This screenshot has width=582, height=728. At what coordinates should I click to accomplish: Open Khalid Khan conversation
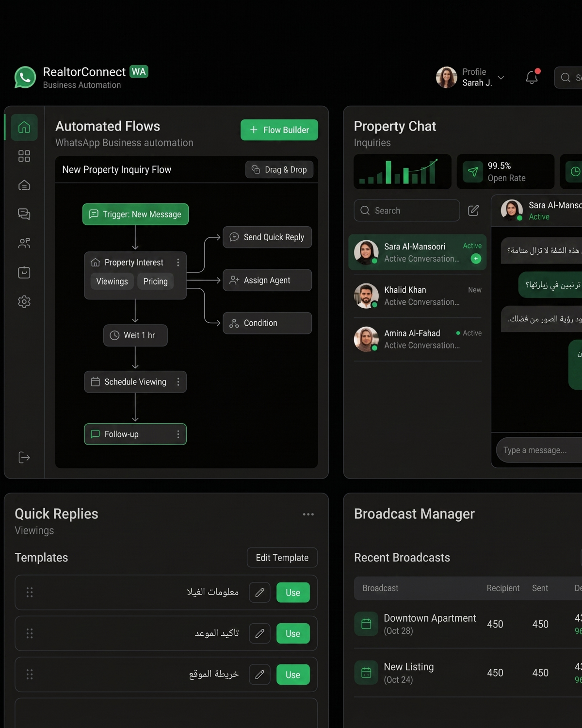click(418, 296)
